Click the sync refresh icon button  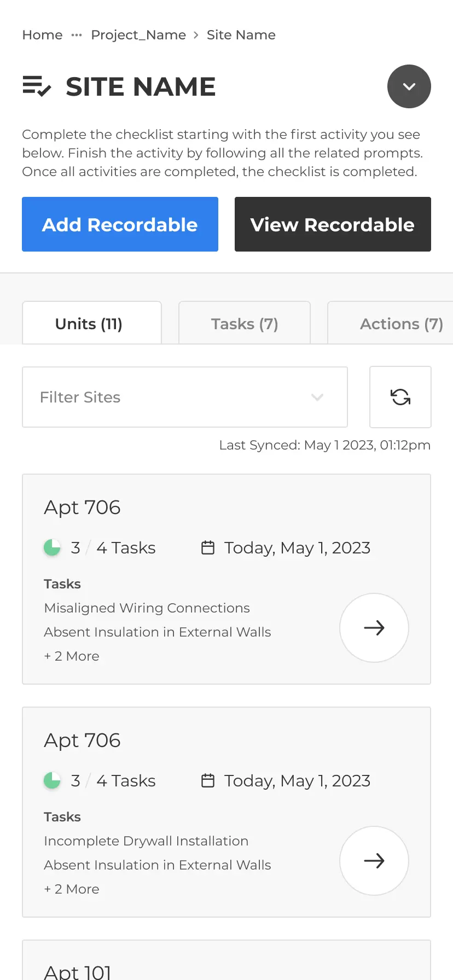(x=400, y=397)
